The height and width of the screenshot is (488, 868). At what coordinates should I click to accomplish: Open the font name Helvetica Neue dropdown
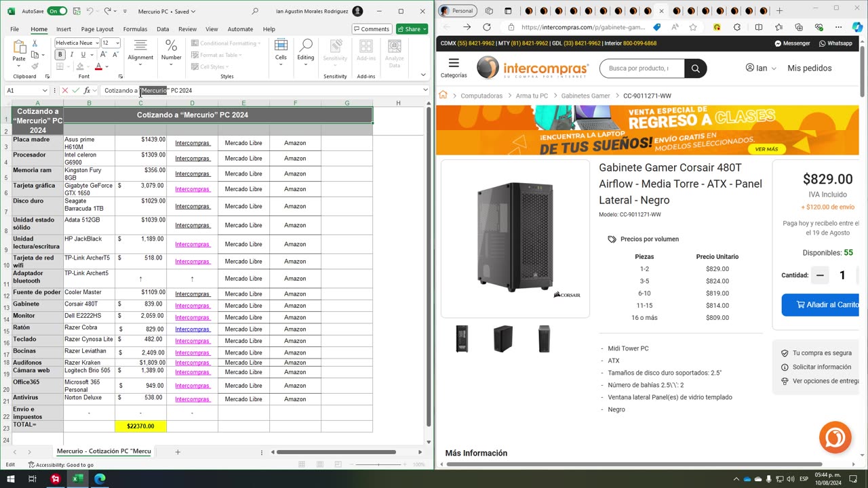click(98, 43)
